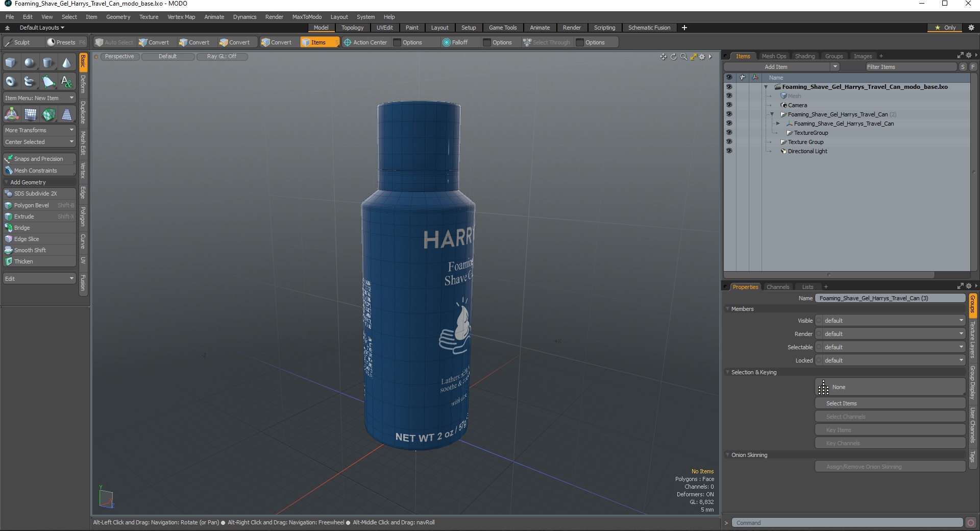980x531 pixels.
Task: Select the cube primitive tool
Action: (x=11, y=63)
